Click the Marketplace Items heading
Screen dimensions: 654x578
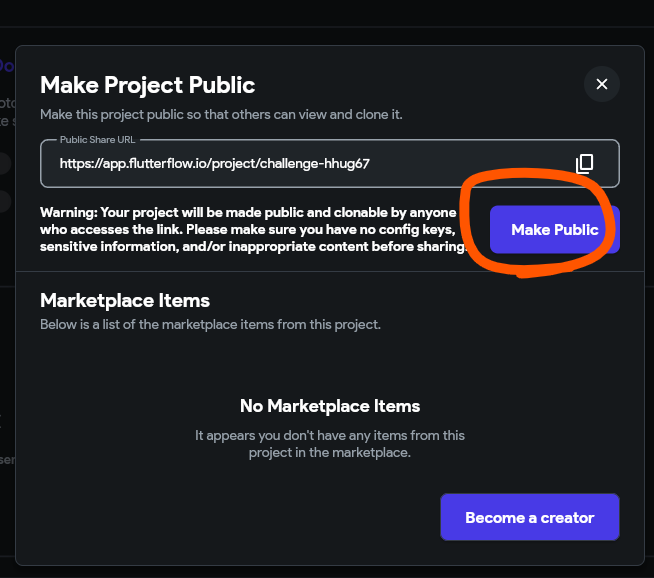pos(125,300)
